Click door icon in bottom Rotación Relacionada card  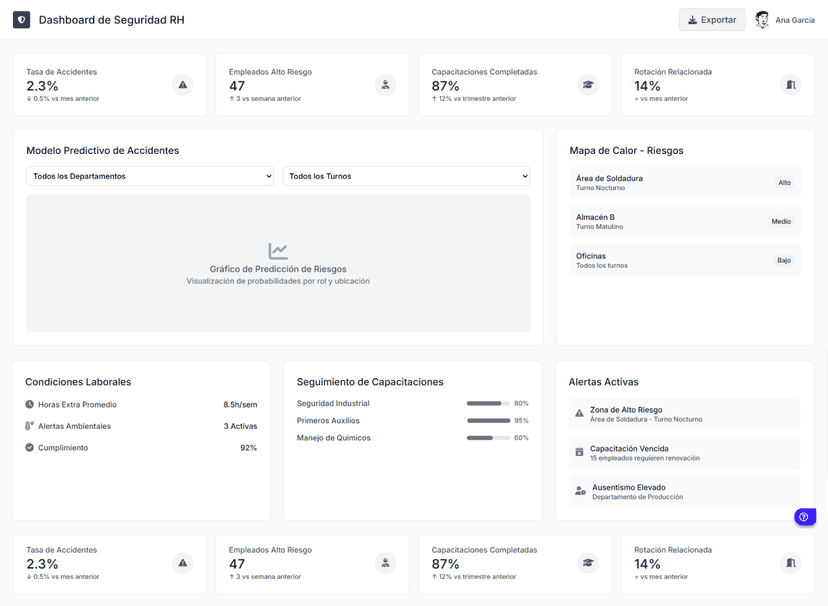[x=791, y=563]
